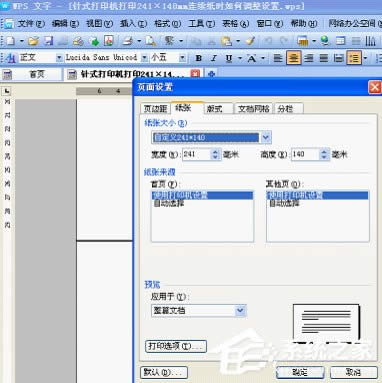The width and height of the screenshot is (382, 383).
Task: Open the 小五 font size dropdown
Action: (x=182, y=58)
